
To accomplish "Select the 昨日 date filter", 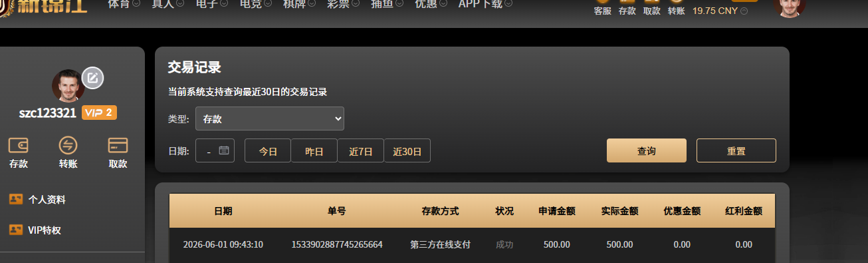I will tap(314, 150).
